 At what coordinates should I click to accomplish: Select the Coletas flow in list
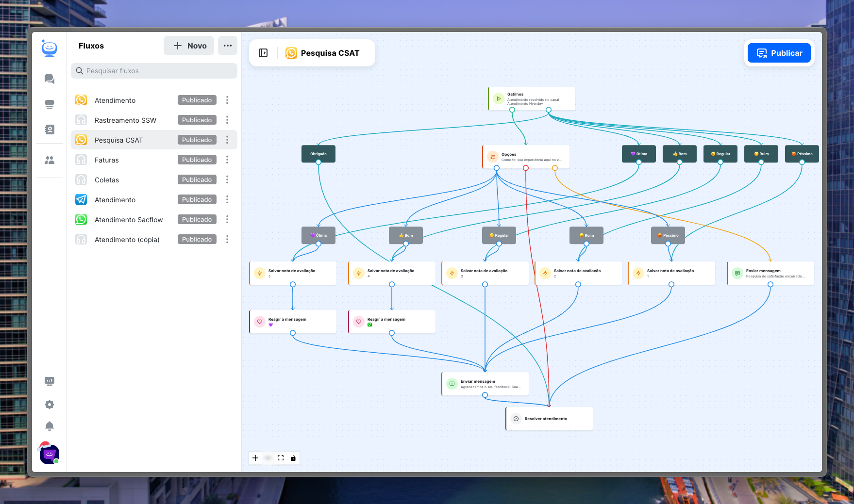coord(107,180)
